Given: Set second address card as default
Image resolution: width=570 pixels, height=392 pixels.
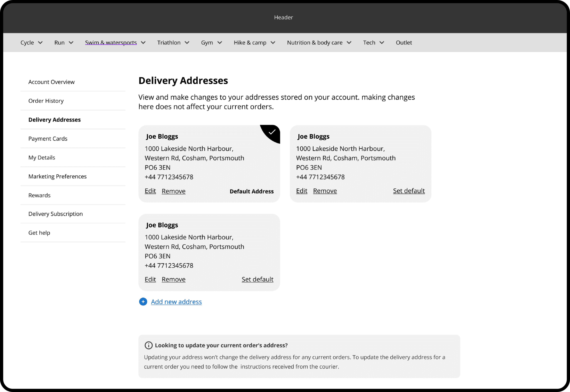Looking at the screenshot, I should [409, 191].
